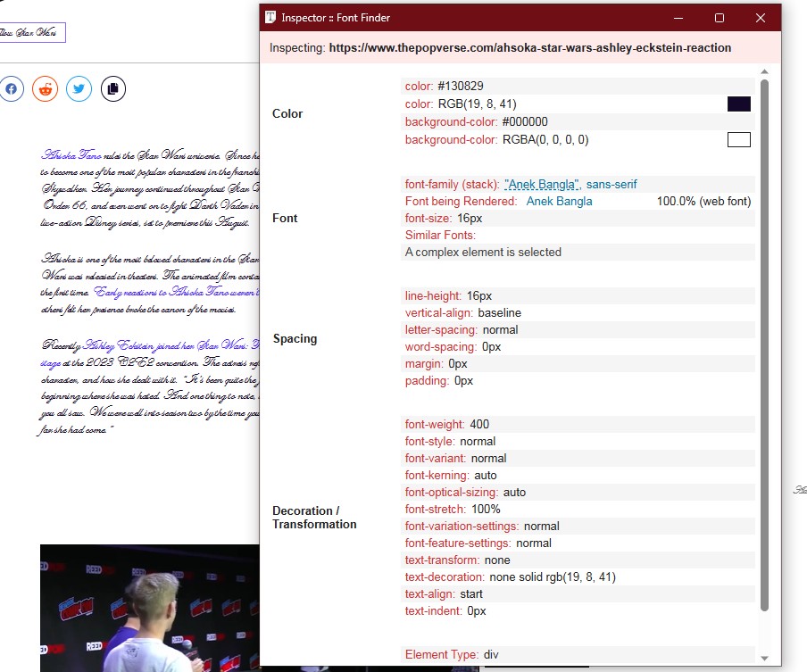Maximize the Font Finder window

720,18
